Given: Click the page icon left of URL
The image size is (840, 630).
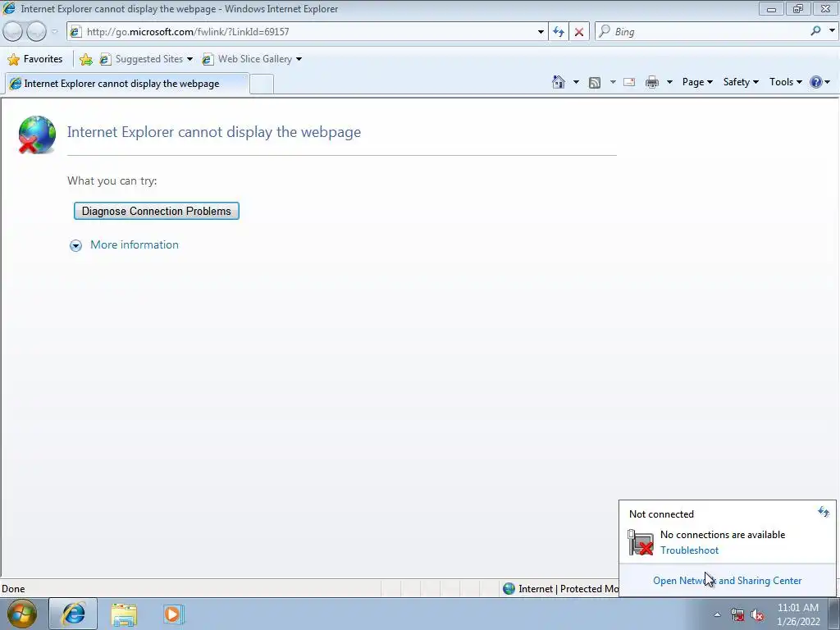Looking at the screenshot, I should point(75,32).
